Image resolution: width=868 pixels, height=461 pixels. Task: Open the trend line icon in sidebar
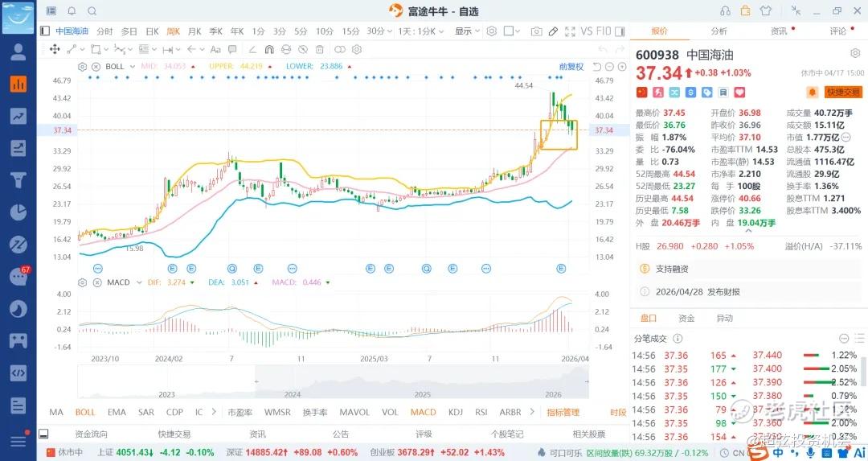pyautogui.click(x=18, y=116)
